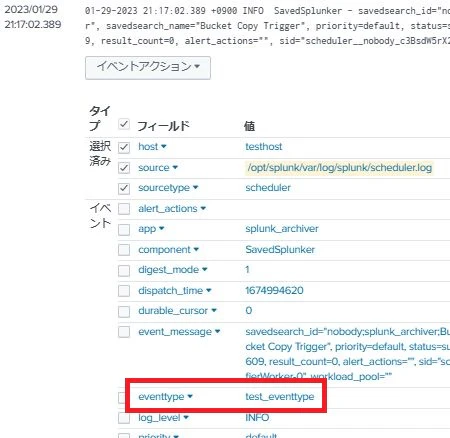This screenshot has height=438, width=450.
Task: Check the durable_cursor field checkbox
Action: (124, 311)
